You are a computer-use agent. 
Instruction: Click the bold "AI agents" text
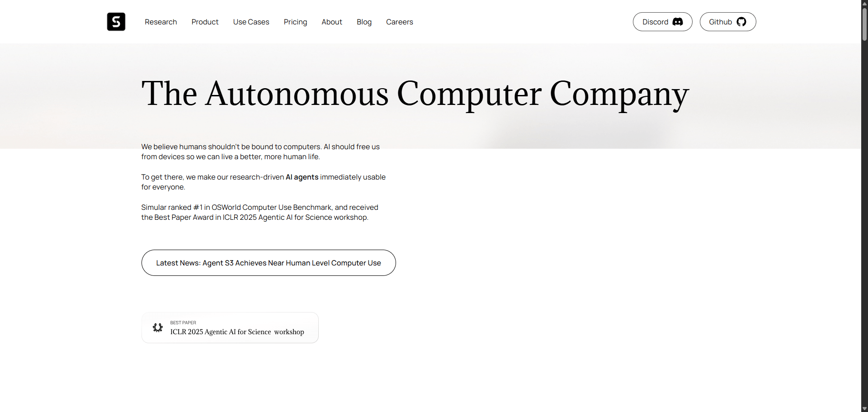[x=302, y=177]
